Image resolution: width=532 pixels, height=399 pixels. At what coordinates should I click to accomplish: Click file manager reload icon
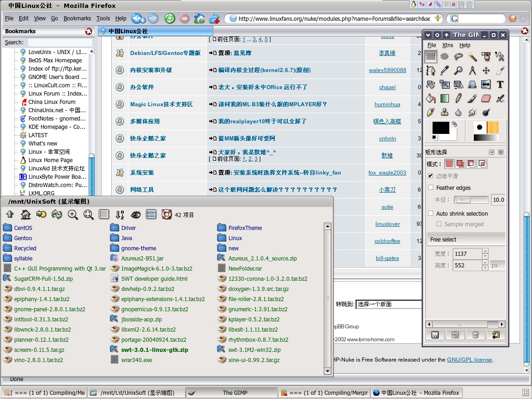point(57,214)
